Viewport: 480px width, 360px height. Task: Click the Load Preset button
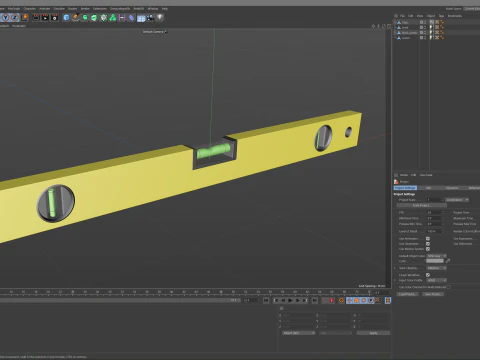click(x=407, y=294)
